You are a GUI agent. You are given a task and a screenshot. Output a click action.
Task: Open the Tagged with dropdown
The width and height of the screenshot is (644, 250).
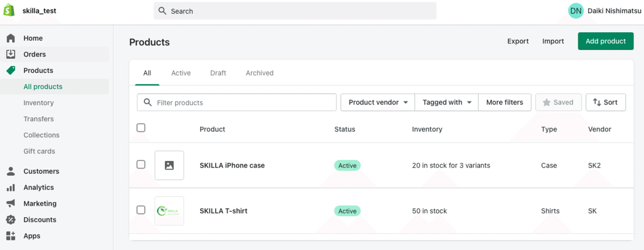pos(447,102)
